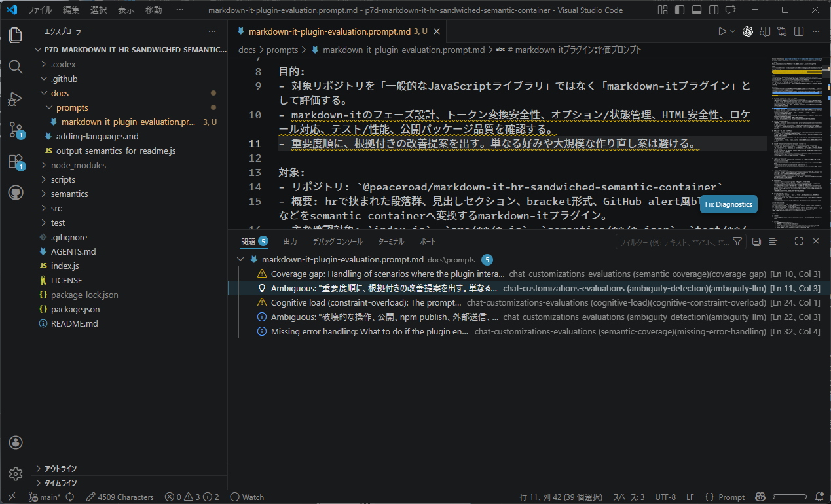Open the 編集 menu
831x504 pixels.
coord(72,10)
